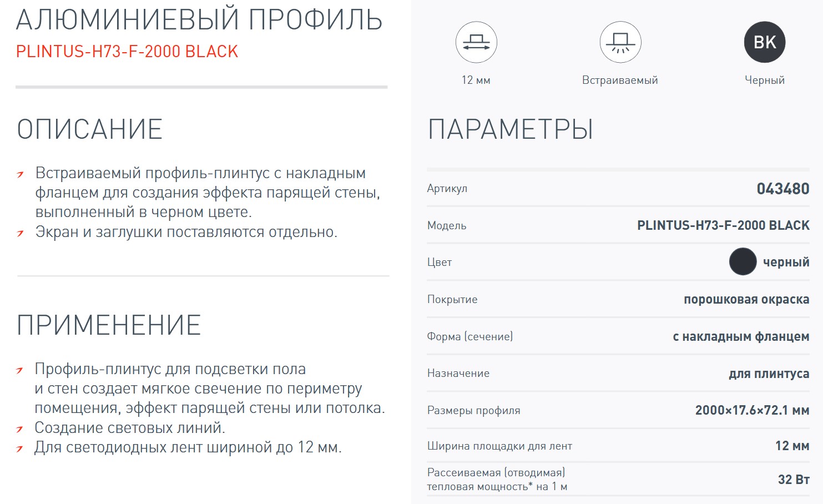The height and width of the screenshot is (504, 823).
Task: Click the red arrow bullet next to Встраиваемый профиль-плинтус
Action: tap(20, 174)
